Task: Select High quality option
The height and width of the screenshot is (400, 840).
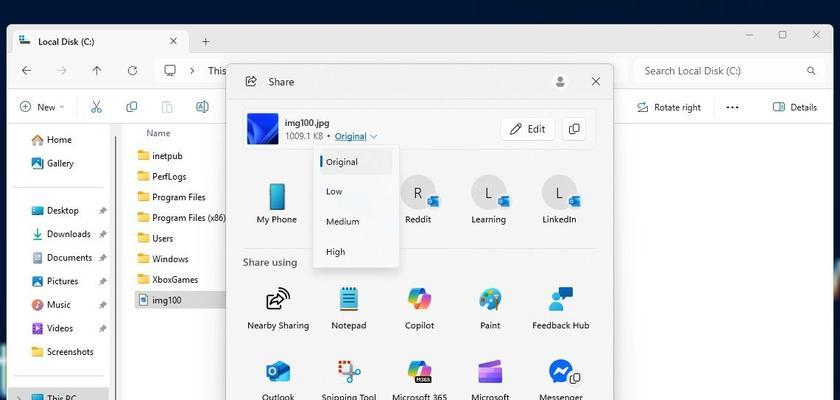Action: click(356, 252)
